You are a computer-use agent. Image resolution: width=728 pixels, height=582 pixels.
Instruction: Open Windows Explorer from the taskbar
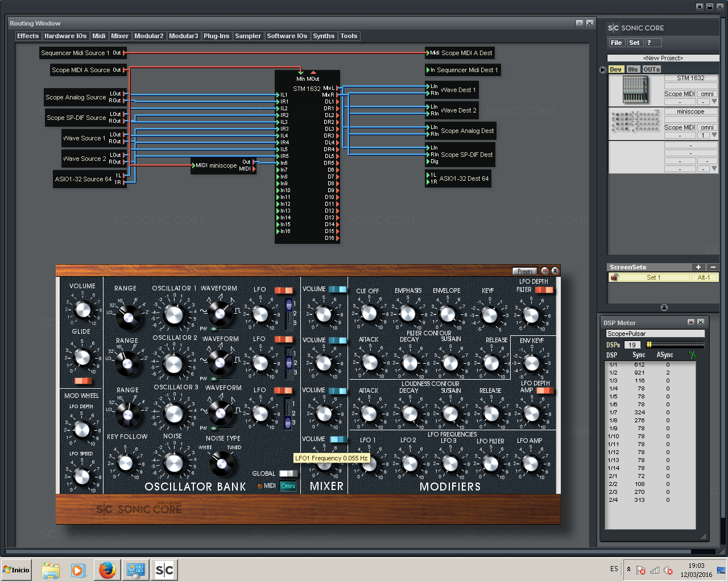[x=51, y=570]
